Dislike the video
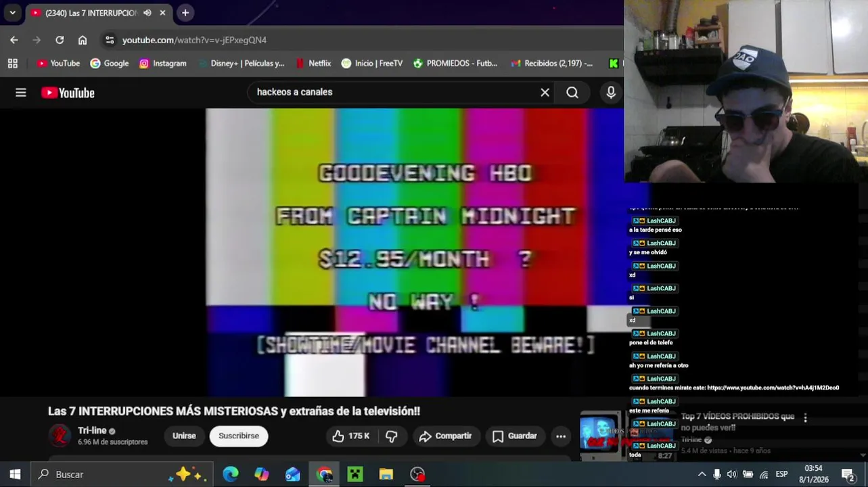Image resolution: width=868 pixels, height=487 pixels. (x=392, y=436)
